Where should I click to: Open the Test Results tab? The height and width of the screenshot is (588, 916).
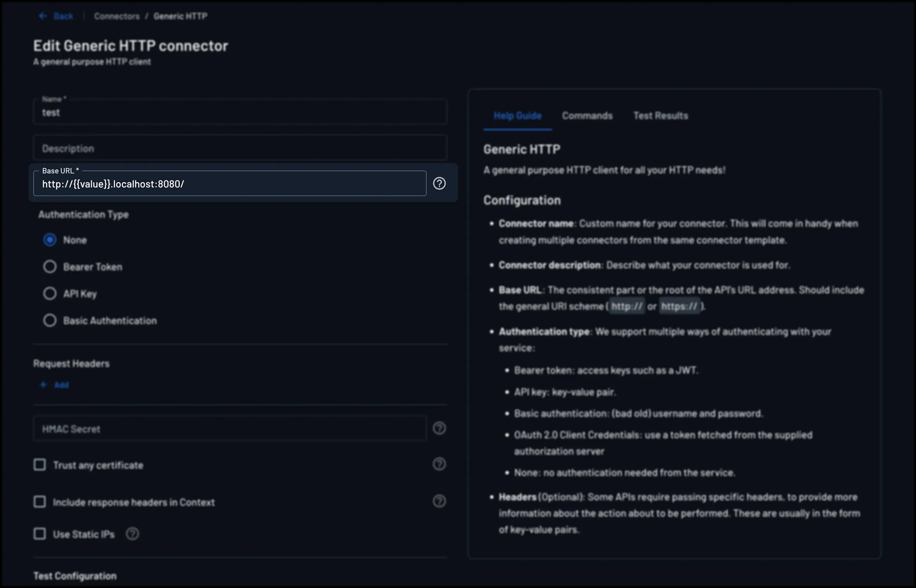(x=661, y=116)
